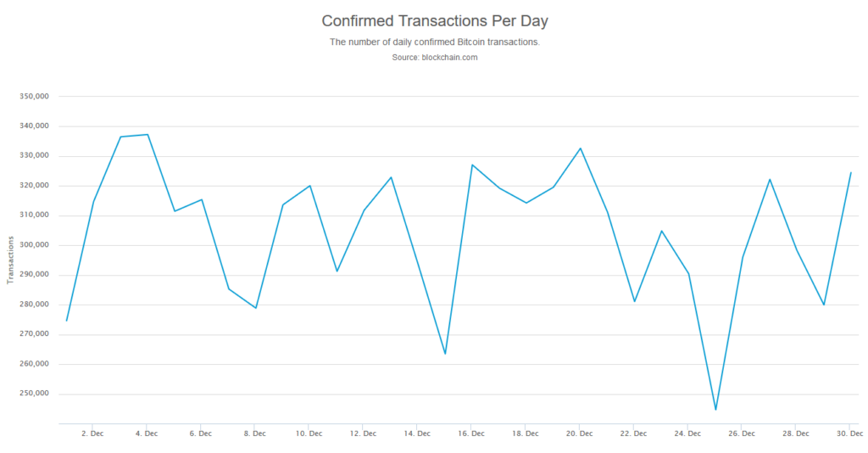The width and height of the screenshot is (868, 453).
Task: Click the "30. Dec" x-axis date label
Action: point(850,433)
